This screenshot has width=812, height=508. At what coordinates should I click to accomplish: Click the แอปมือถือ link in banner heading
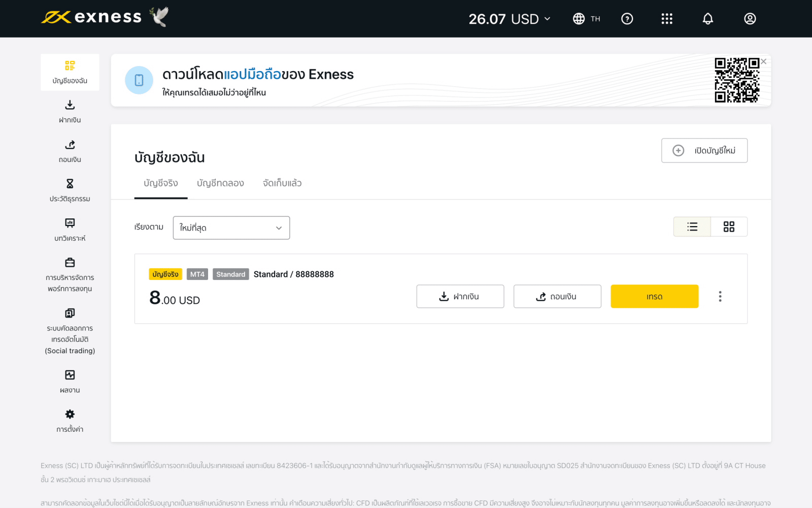tap(252, 74)
